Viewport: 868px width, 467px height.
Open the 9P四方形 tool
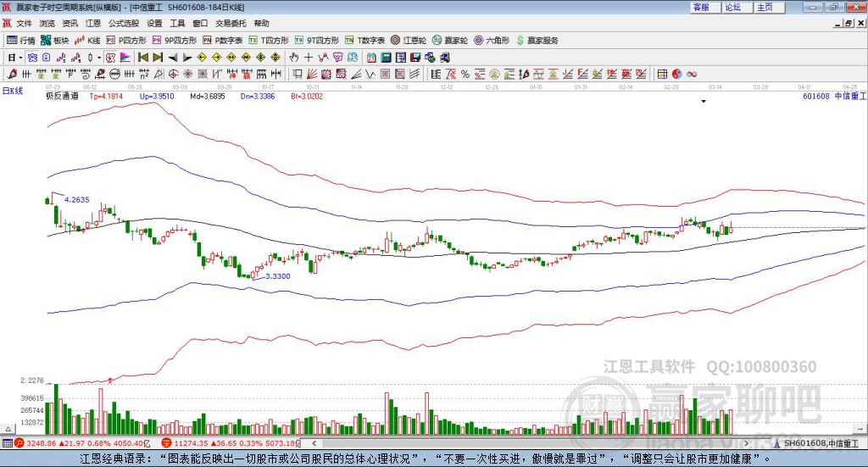175,41
